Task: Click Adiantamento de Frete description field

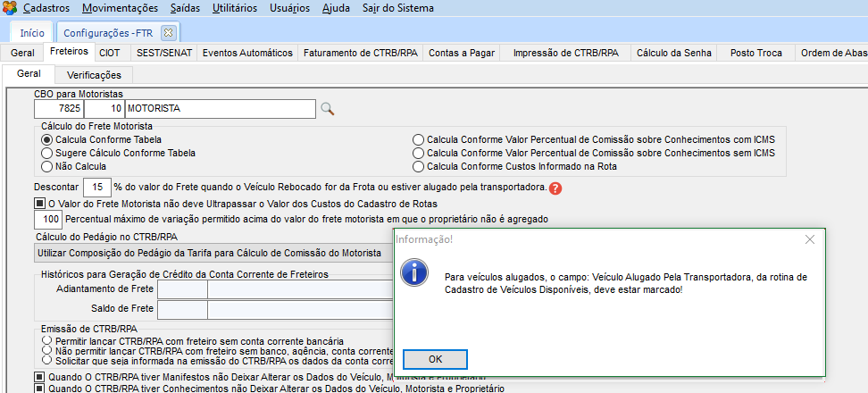Action: click(x=301, y=289)
